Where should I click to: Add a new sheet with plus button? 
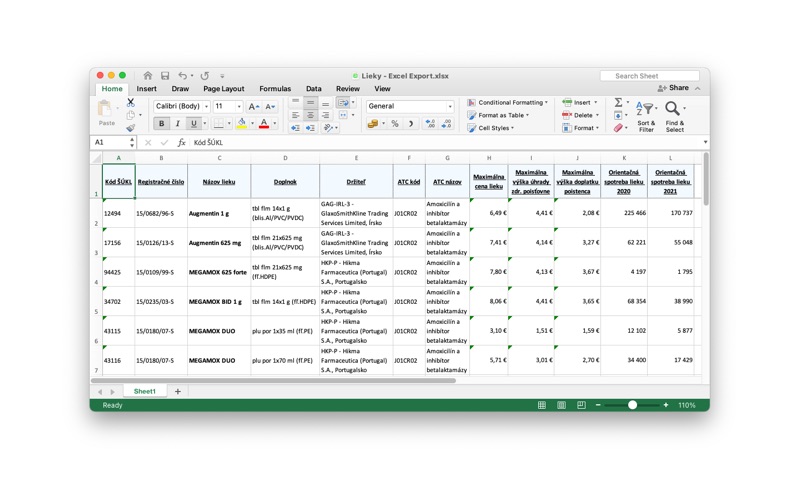click(178, 391)
